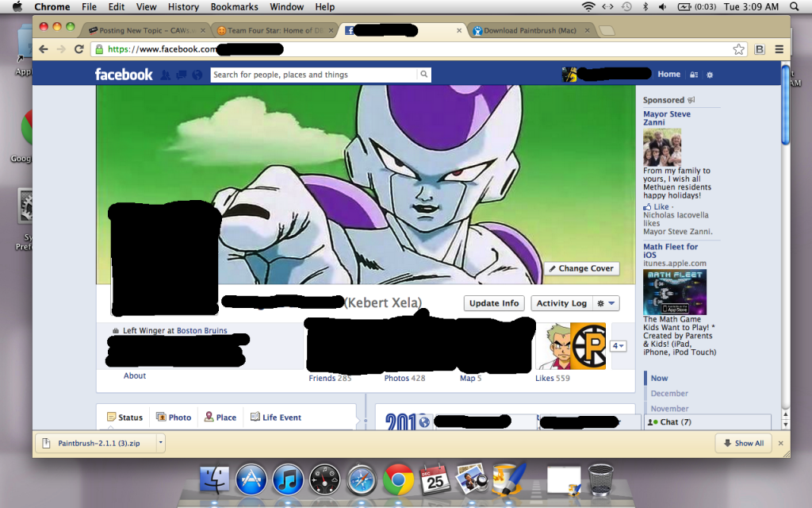Open Chrome's hamburger menu
This screenshot has height=508, width=812.
(779, 49)
